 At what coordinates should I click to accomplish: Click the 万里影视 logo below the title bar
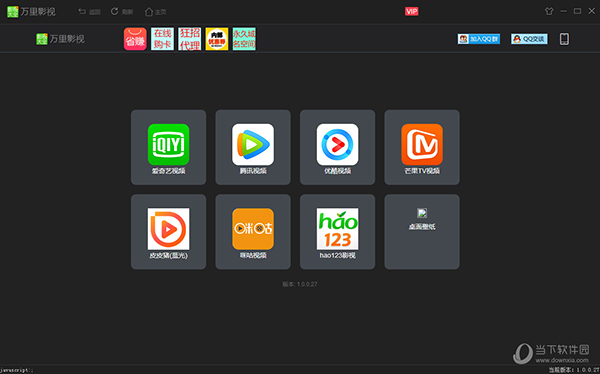coord(60,39)
